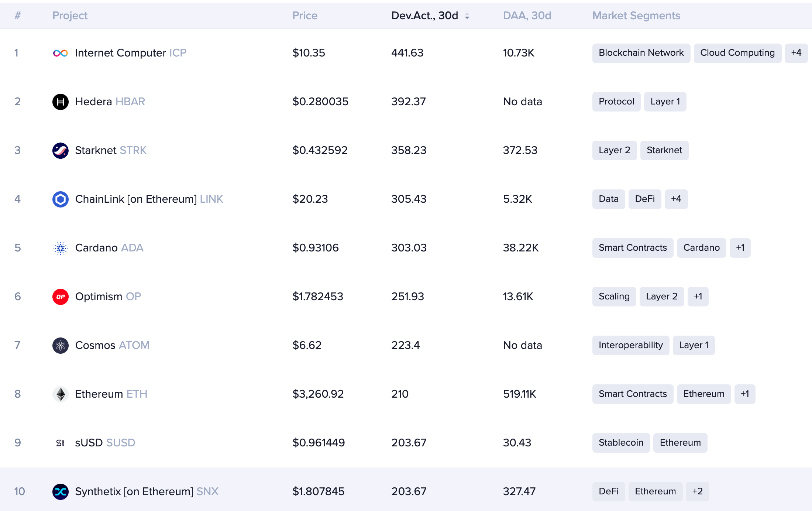Click the red Optimism OP icon
812x511 pixels.
tap(61, 297)
